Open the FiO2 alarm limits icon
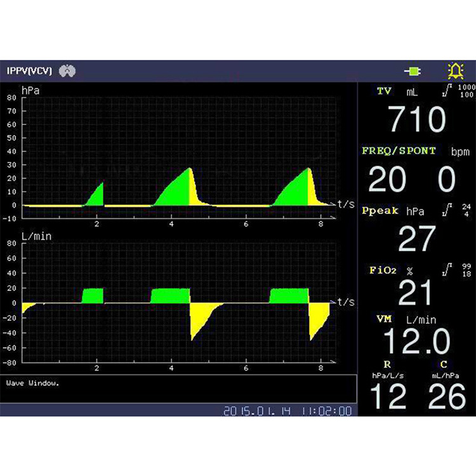The height and width of the screenshot is (476, 476). pyautogui.click(x=449, y=270)
